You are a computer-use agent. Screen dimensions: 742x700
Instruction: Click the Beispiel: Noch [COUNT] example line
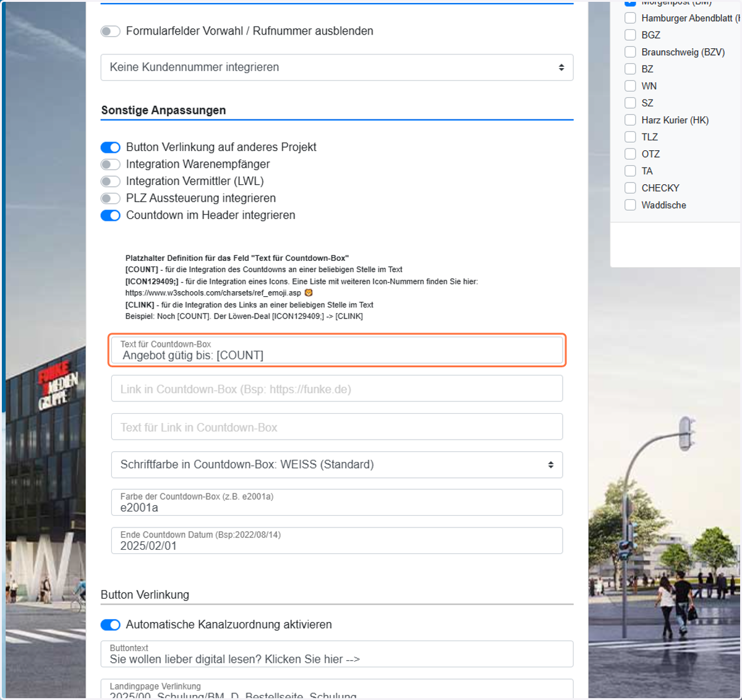(x=244, y=316)
